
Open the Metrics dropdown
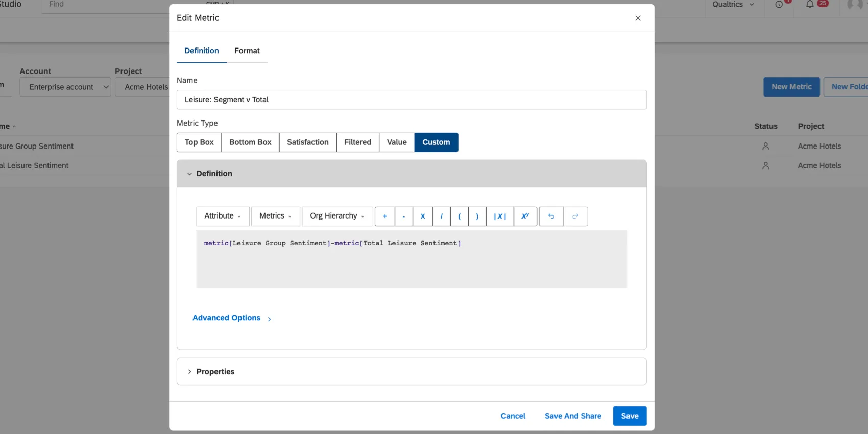coord(275,216)
